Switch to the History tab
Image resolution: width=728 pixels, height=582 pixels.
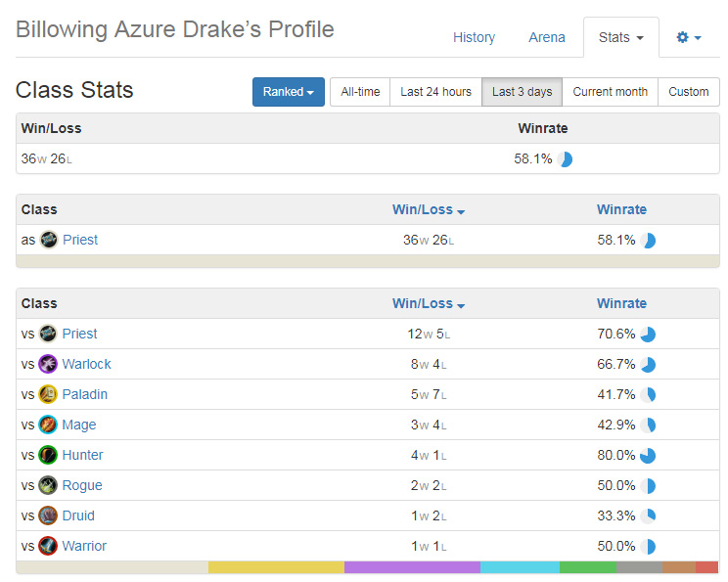(474, 37)
